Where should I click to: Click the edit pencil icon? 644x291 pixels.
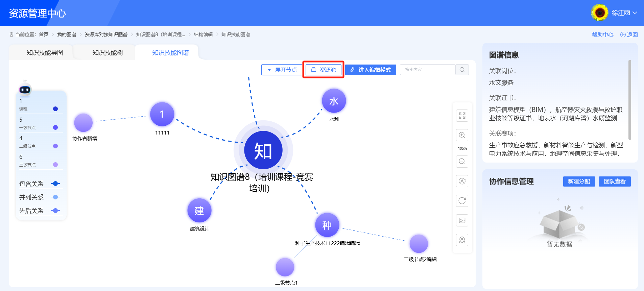353,70
